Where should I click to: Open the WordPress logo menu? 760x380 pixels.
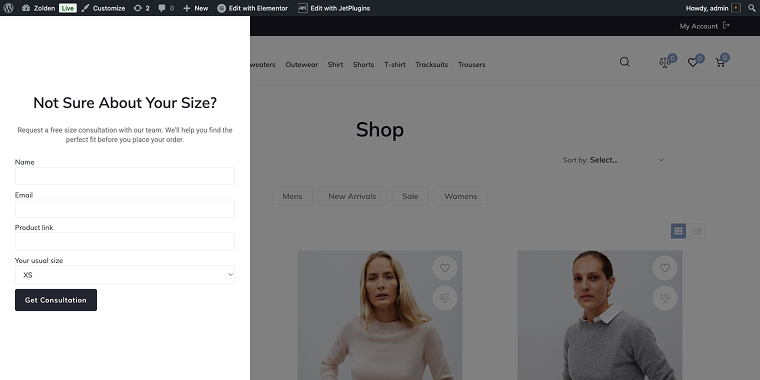coord(8,8)
